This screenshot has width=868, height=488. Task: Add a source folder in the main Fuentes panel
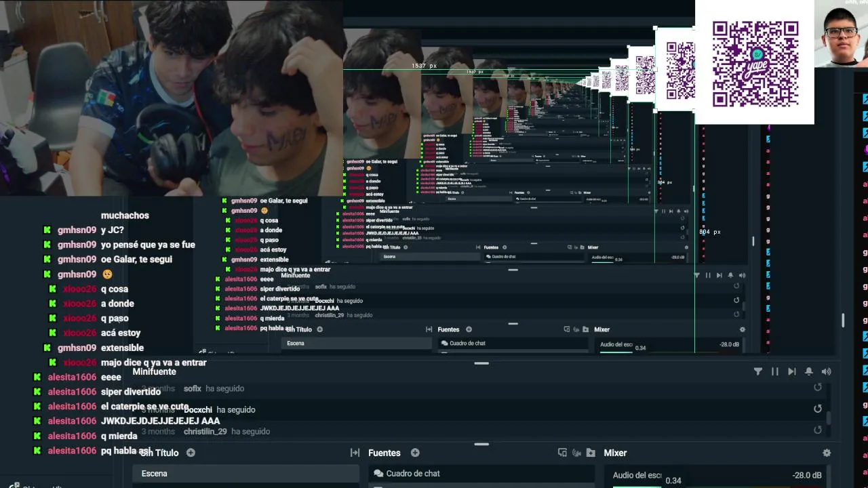[x=591, y=453]
